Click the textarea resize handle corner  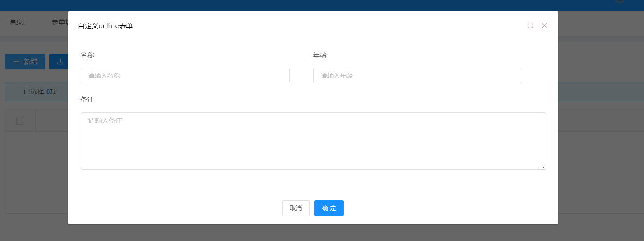point(542,167)
